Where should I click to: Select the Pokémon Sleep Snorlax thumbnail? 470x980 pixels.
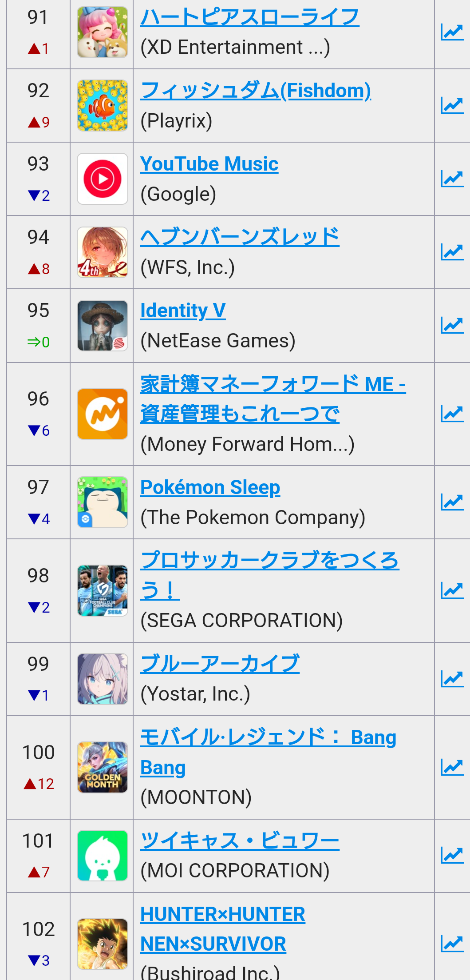103,502
